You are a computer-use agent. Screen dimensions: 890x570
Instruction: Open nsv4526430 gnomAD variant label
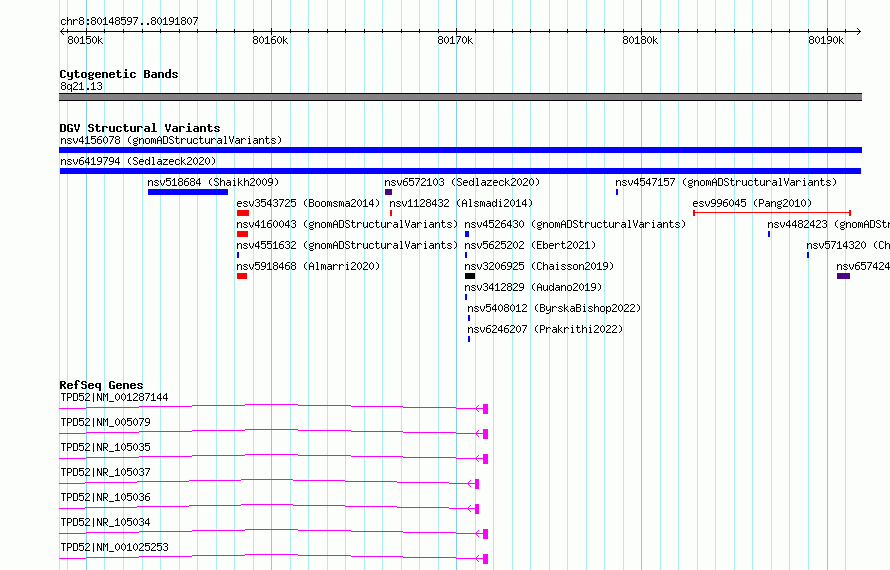pos(575,224)
